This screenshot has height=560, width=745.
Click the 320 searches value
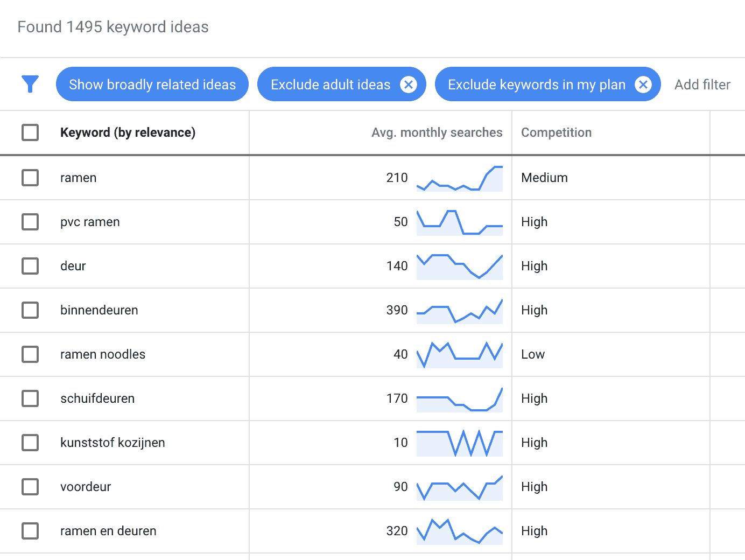point(397,531)
